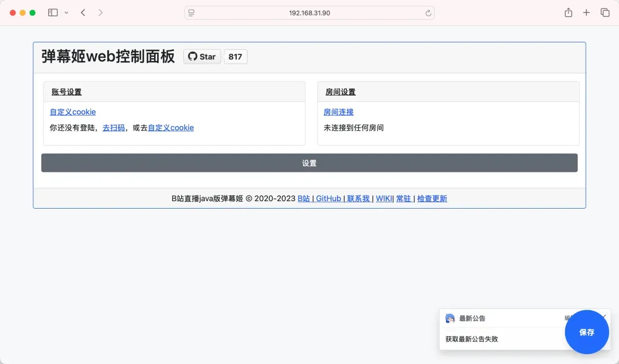Reload the page with the refresh icon
Image resolution: width=619 pixels, height=364 pixels.
tap(428, 13)
